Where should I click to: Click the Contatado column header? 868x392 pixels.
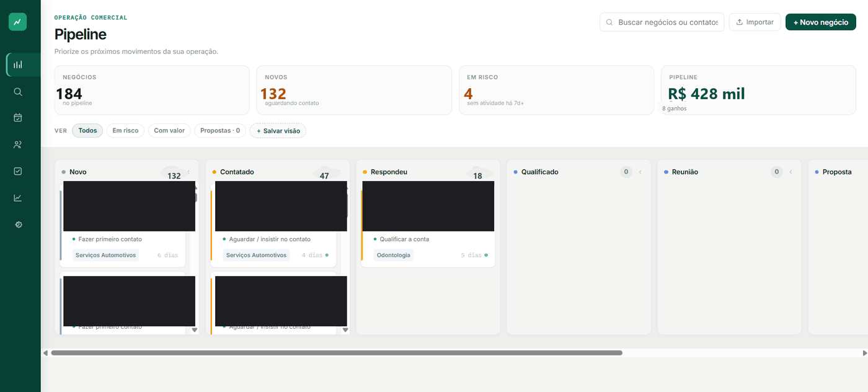click(x=237, y=172)
